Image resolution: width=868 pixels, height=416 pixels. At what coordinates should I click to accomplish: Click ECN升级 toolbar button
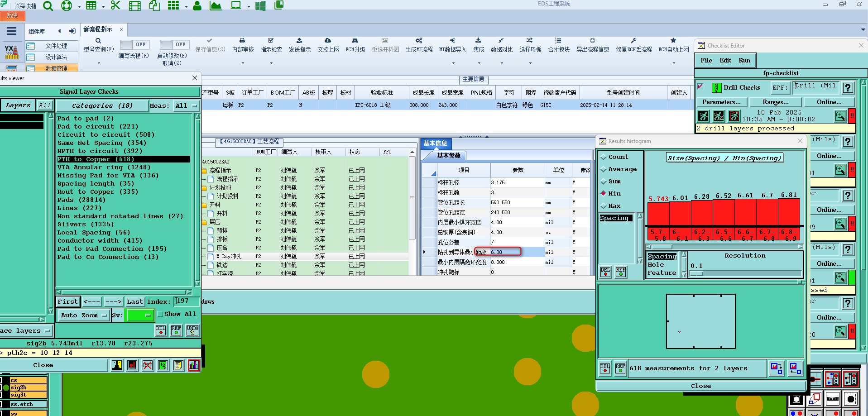[x=355, y=45]
